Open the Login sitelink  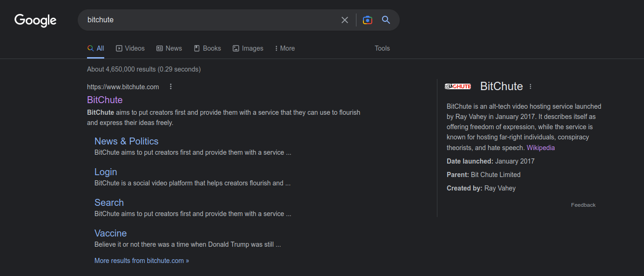point(106,172)
